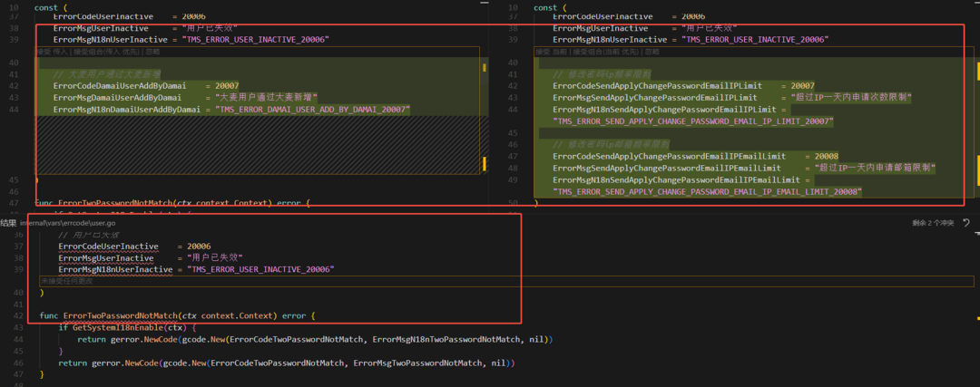Viewport: 980px width, 387px height.
Task: Click '接受组合(传入 优先)' in the left pane
Action: pyautogui.click(x=106, y=51)
